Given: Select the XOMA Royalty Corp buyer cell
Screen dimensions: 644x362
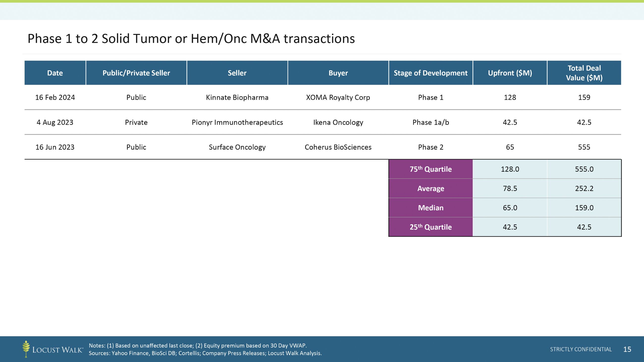Looking at the screenshot, I should click(338, 97).
